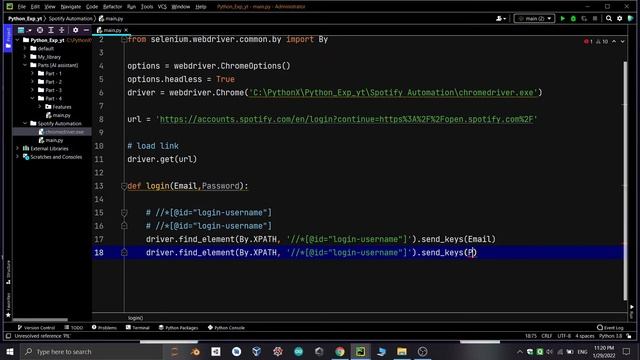
Task: Expand the Features folder
Action: pos(40,107)
